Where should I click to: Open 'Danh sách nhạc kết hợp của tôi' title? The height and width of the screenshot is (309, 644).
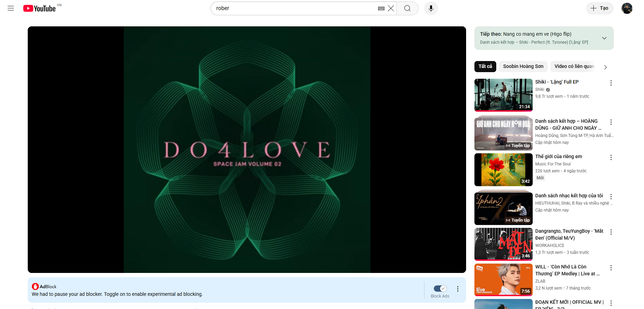point(569,196)
